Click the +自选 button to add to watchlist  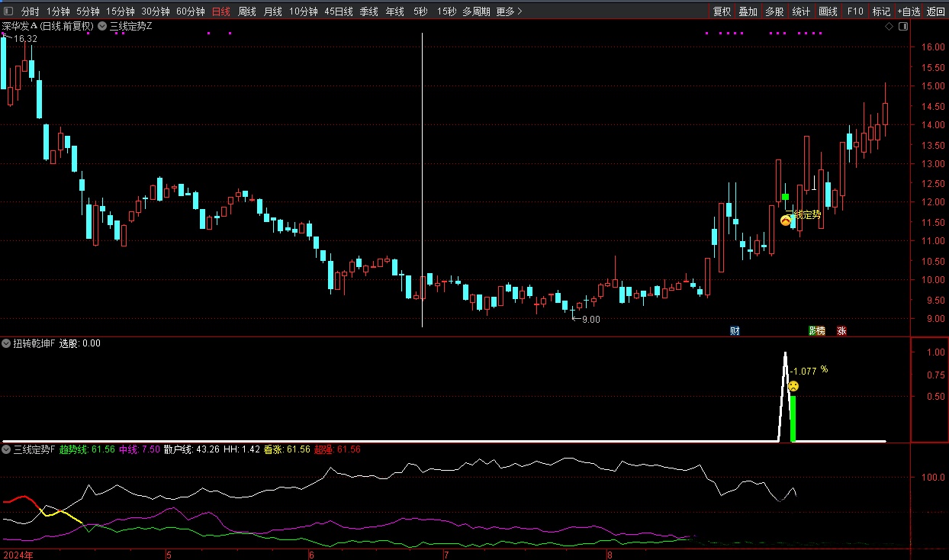point(909,11)
